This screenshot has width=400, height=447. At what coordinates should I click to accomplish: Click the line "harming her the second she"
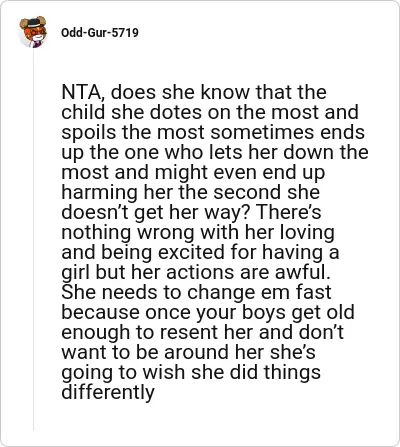click(x=191, y=192)
